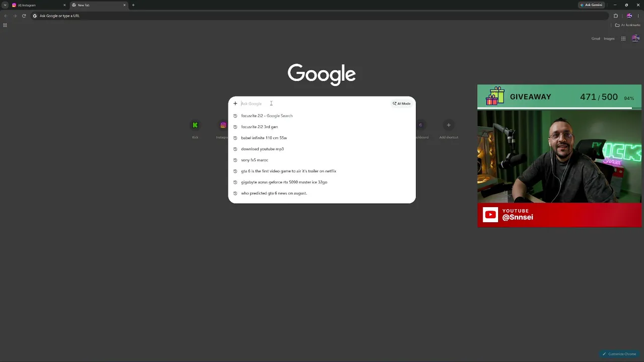Switch to the Instagram tab
The width and height of the screenshot is (644, 362).
[x=39, y=5]
